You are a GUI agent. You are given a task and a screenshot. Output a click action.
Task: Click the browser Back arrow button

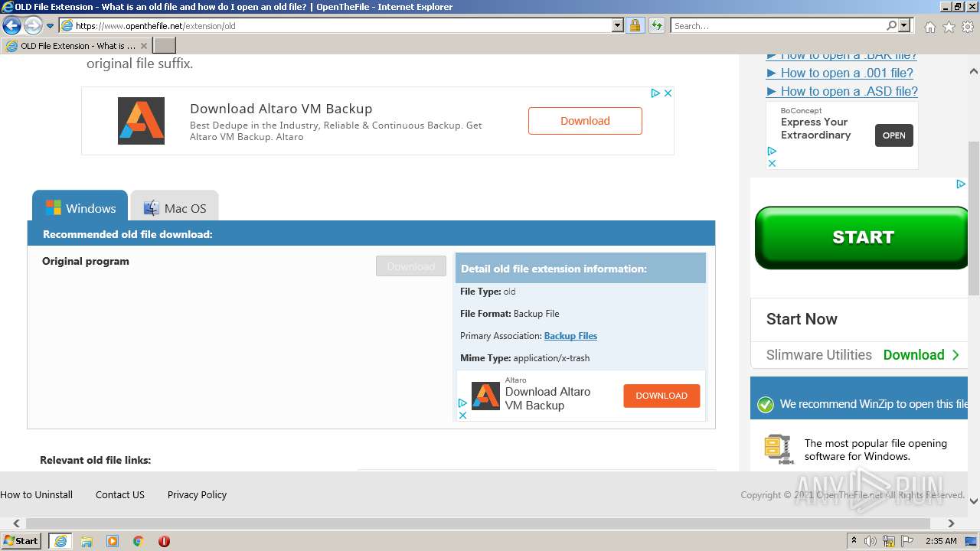pos(11,26)
